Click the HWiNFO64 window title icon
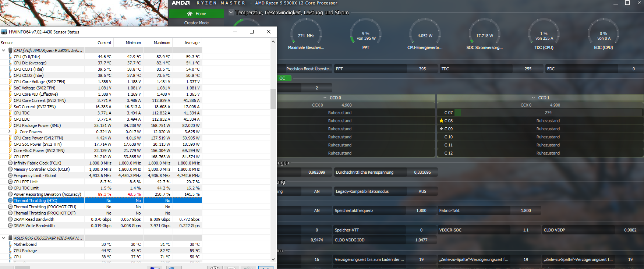 [x=4, y=32]
